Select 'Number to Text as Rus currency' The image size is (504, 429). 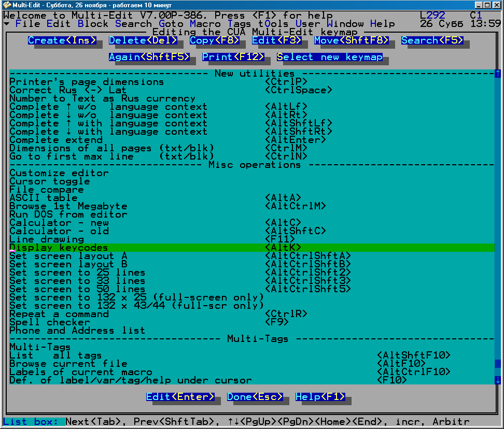tap(252, 98)
